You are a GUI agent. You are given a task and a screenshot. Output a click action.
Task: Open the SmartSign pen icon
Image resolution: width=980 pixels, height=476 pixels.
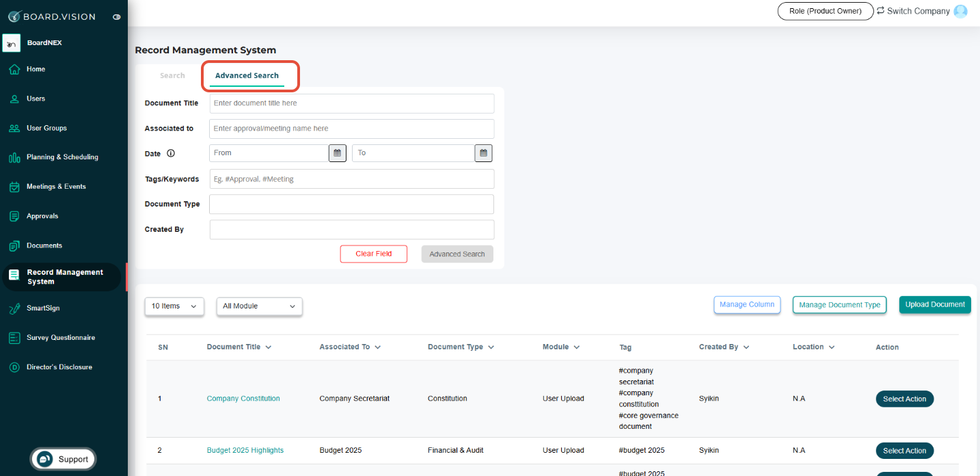pos(14,308)
